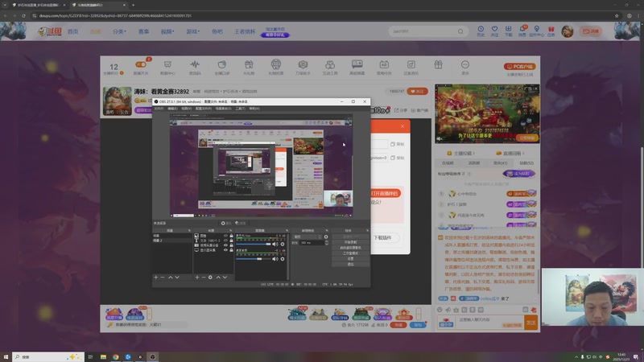Open the scene transition type dropdown
Screen dimensions: 644x362
(308, 237)
